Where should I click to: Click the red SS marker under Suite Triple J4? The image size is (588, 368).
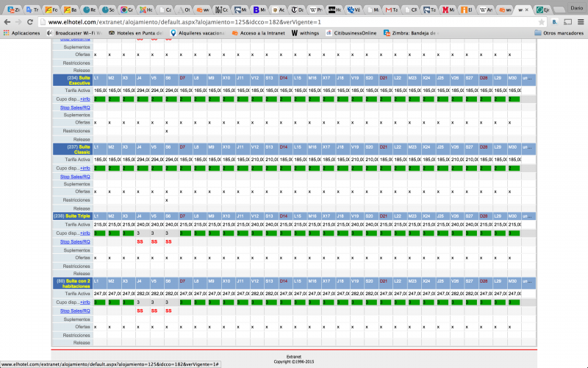point(139,241)
